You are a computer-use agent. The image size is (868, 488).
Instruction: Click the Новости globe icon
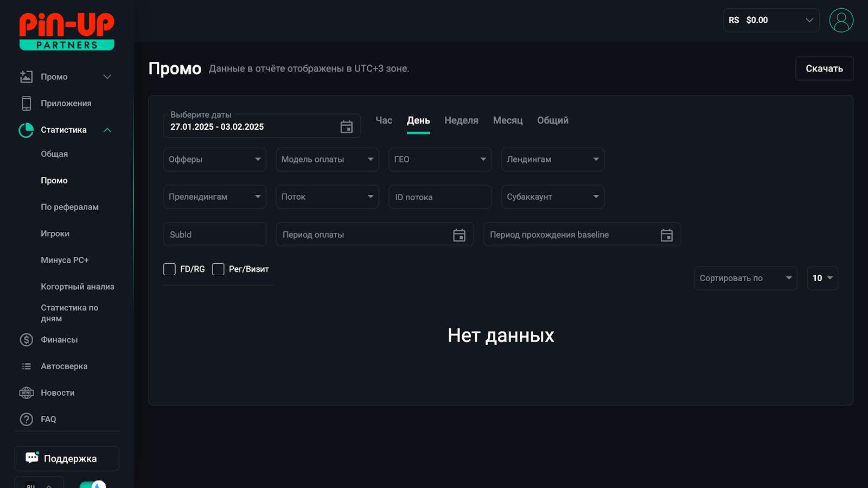26,393
